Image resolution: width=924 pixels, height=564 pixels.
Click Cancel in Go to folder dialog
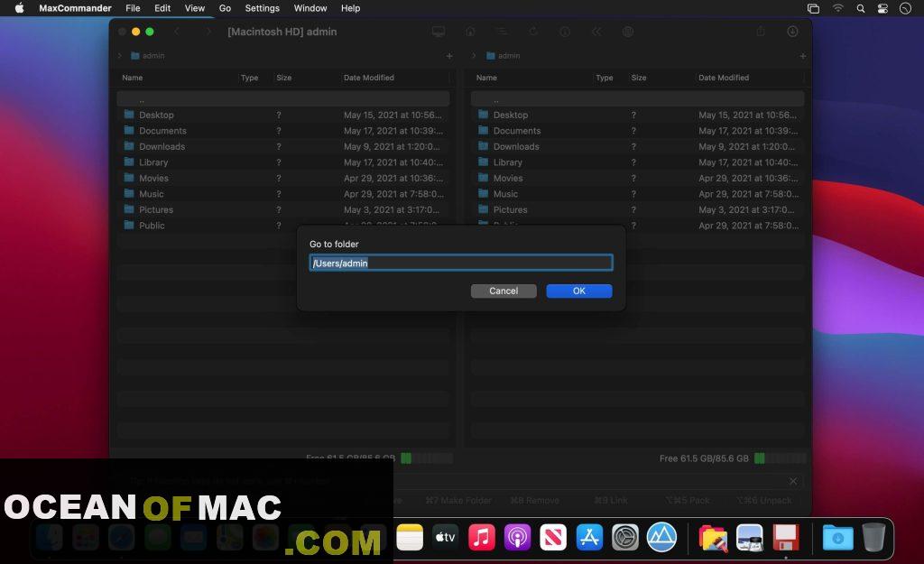[504, 291]
